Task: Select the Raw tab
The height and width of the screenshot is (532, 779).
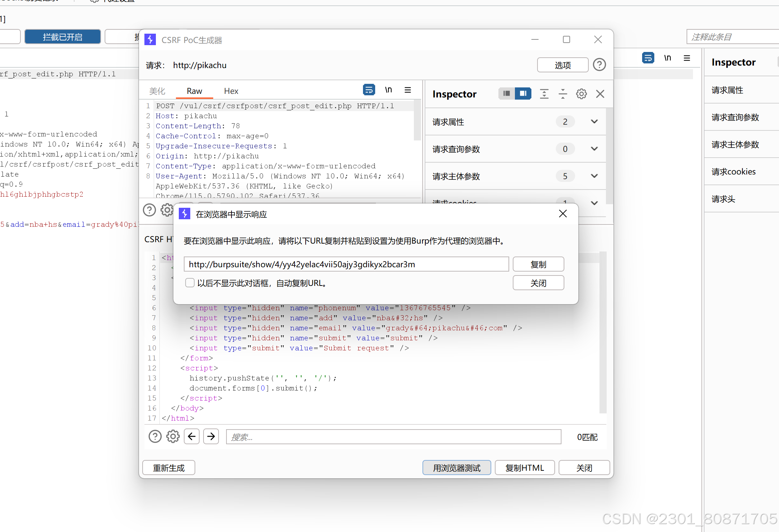Action: (194, 91)
